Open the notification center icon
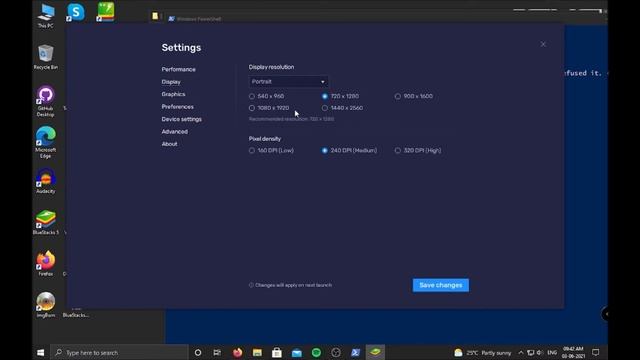Image resolution: width=640 pixels, height=360 pixels. (x=596, y=353)
